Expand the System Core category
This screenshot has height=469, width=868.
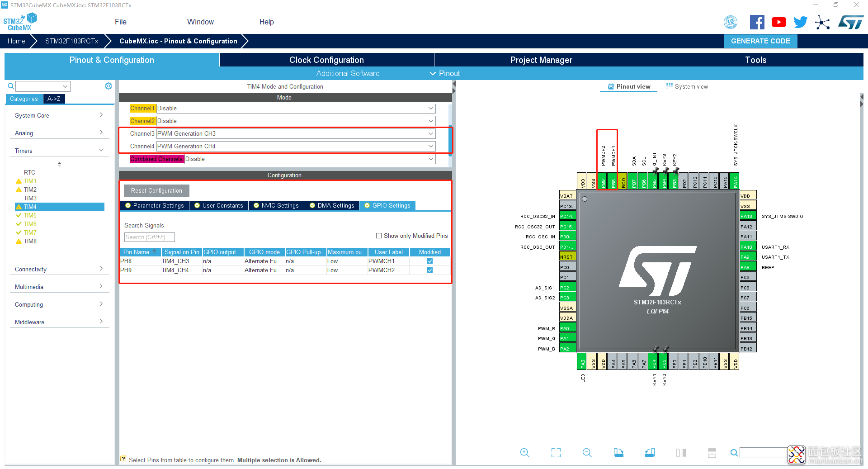coord(59,115)
